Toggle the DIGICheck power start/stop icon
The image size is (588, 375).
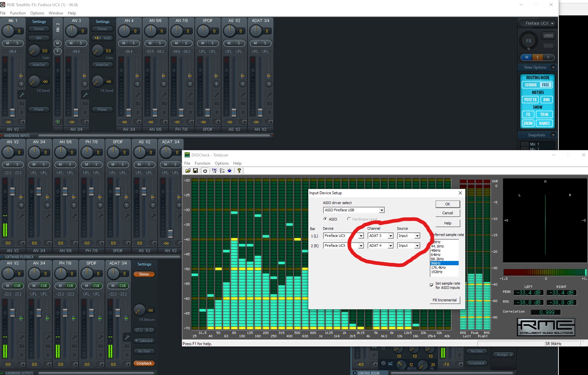click(205, 171)
